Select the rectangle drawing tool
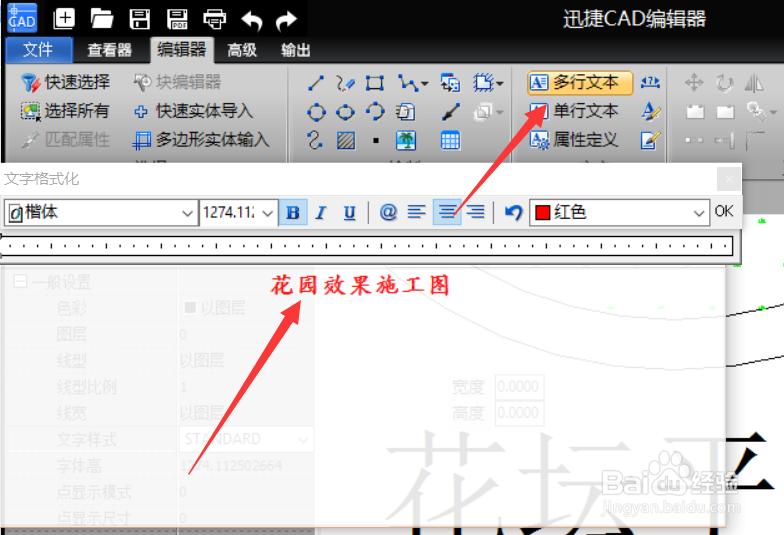 374,83
